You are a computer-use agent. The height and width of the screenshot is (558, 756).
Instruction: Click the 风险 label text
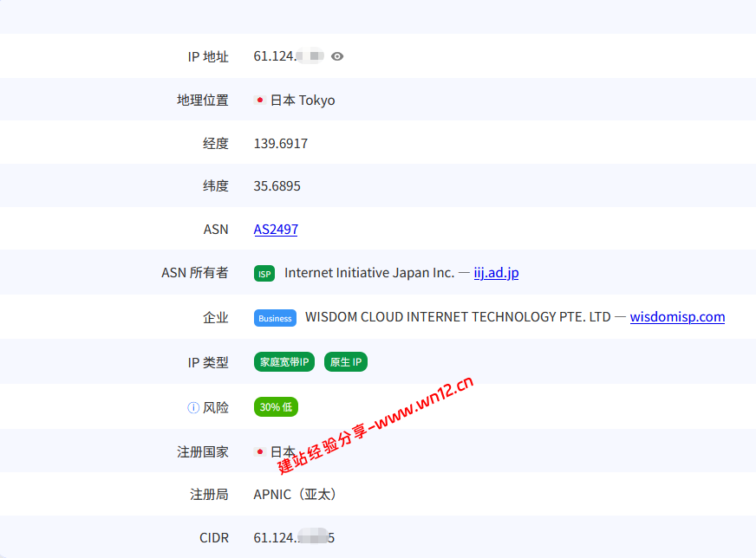[216, 407]
